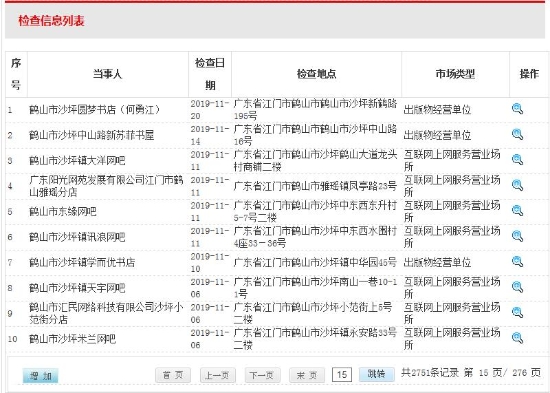
Task: Click the 操作 column header
Action: click(529, 74)
